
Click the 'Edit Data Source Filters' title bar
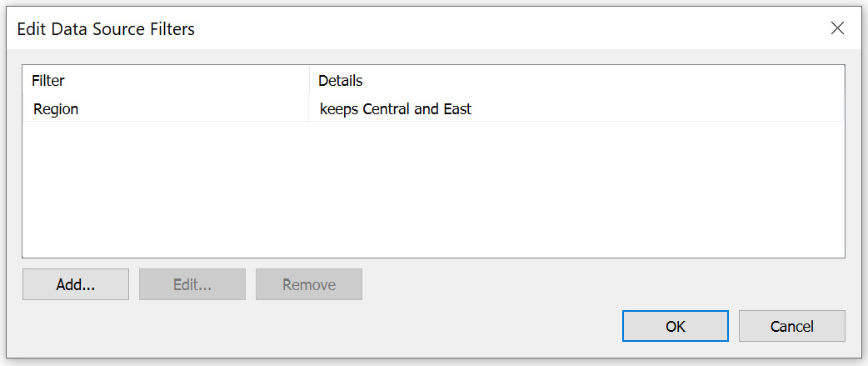point(415,29)
